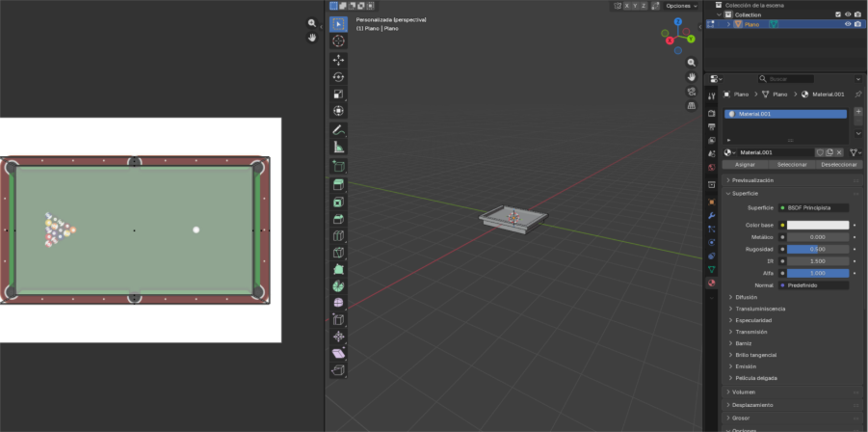Activate the Rotate tool
Screen dimensions: 868x432
[x=338, y=77]
